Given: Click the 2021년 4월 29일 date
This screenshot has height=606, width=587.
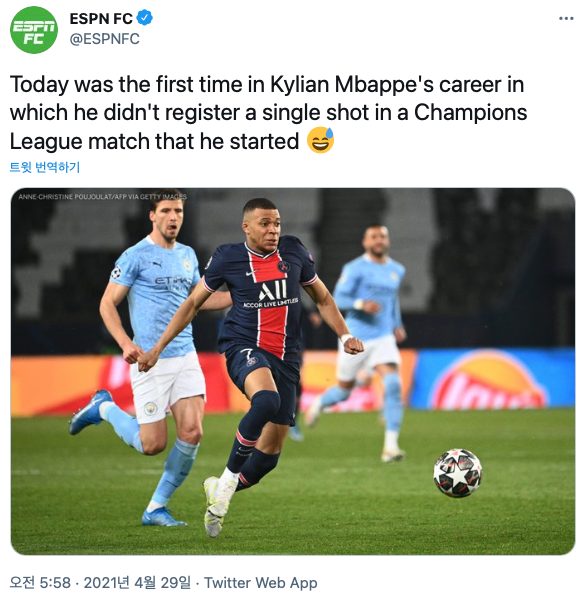Looking at the screenshot, I should click(x=137, y=582).
